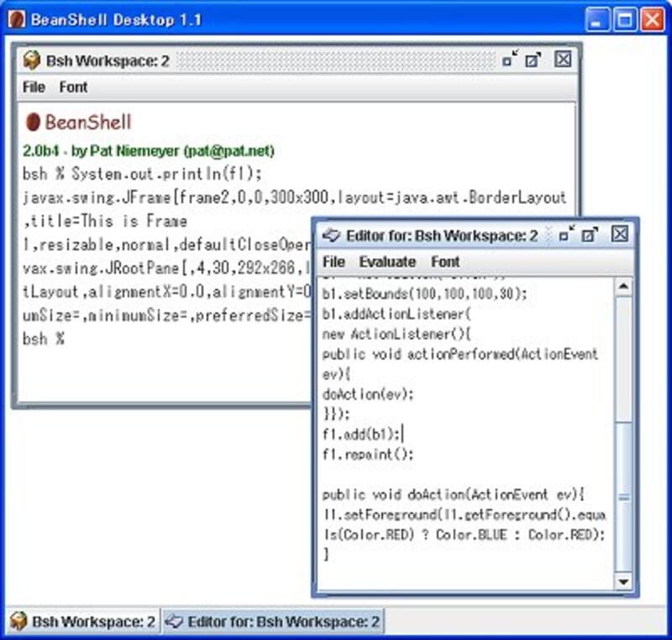Click the 'f1.repaint();' line in editor

tap(368, 454)
